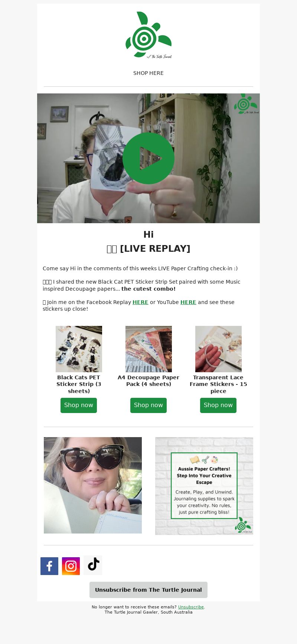The width and height of the screenshot is (297, 644).
Task: Click the Black Cats PET Sticker Strip title
Action: pos(79,384)
